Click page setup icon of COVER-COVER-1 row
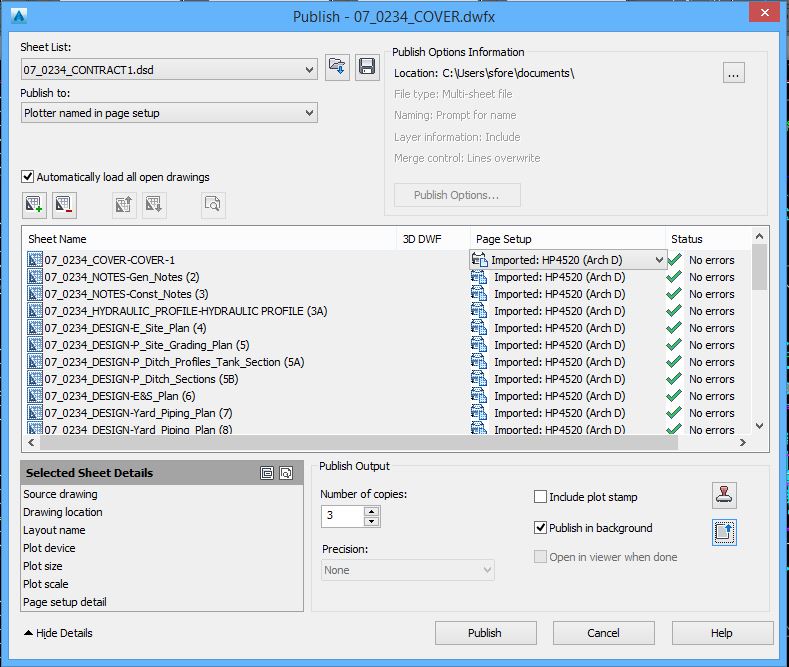 coord(480,260)
